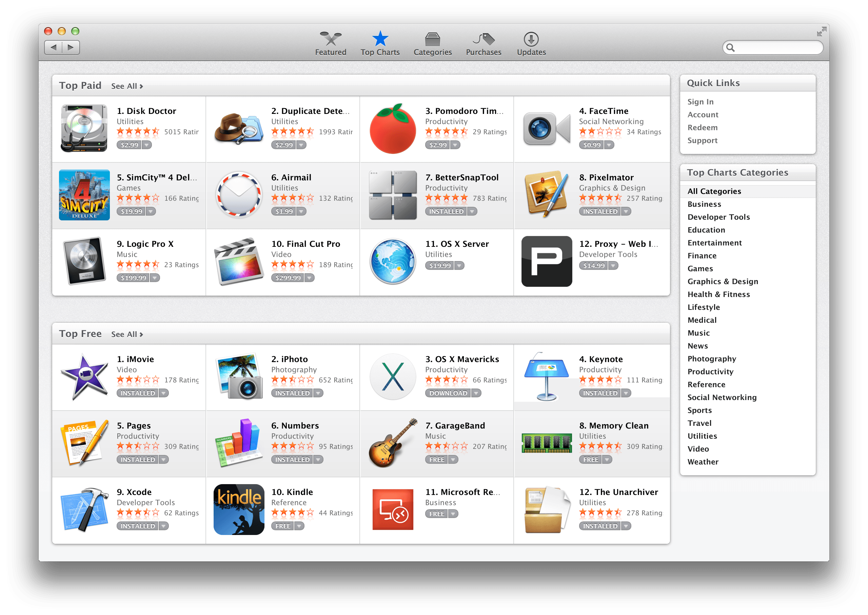Open the Keynote podium icon
Viewport: 868px width, 615px height.
point(546,376)
